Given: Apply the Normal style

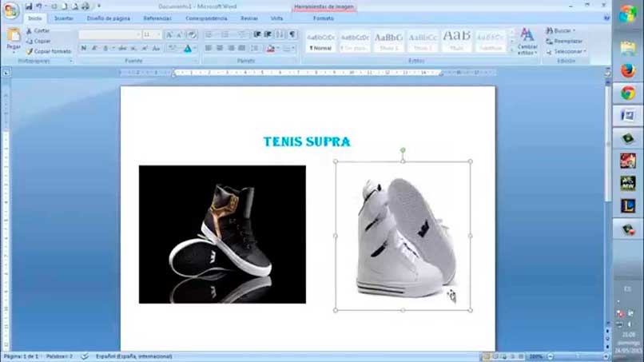Looking at the screenshot, I should [320, 41].
